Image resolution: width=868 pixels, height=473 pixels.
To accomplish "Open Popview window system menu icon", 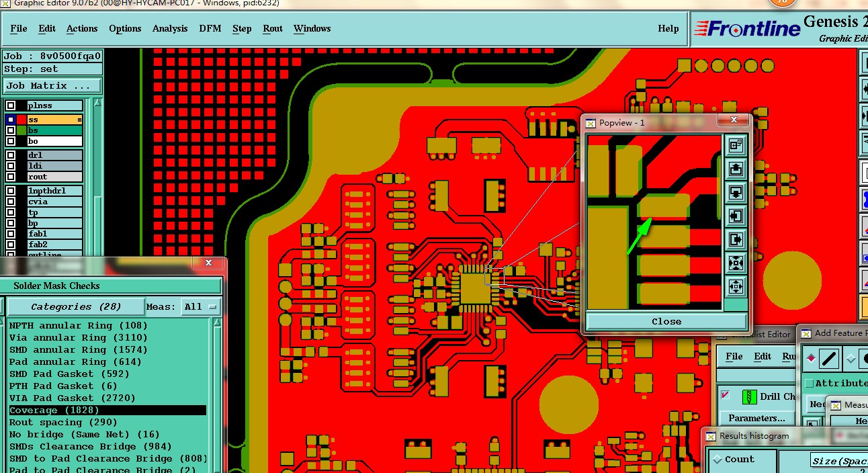I will 590,122.
